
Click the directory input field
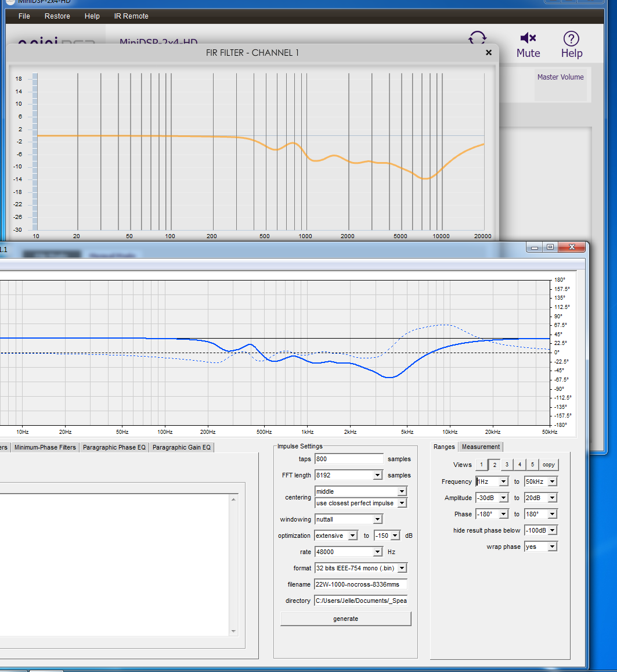(360, 601)
